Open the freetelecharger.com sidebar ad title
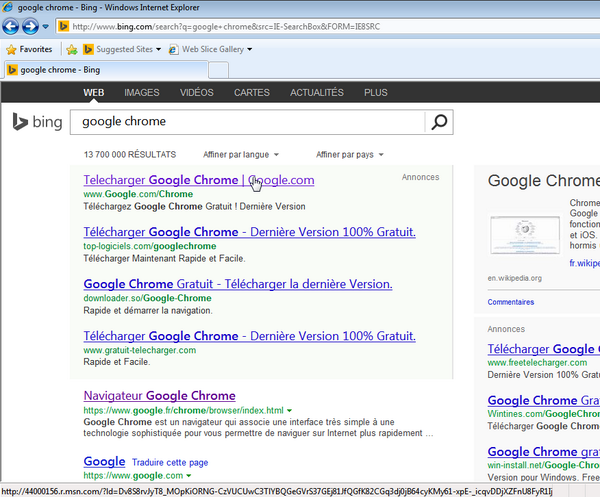The height and width of the screenshot is (497, 600). click(544, 349)
